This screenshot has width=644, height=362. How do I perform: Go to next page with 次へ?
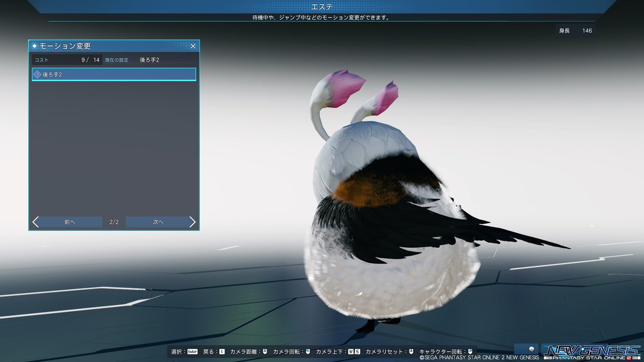pos(158,222)
